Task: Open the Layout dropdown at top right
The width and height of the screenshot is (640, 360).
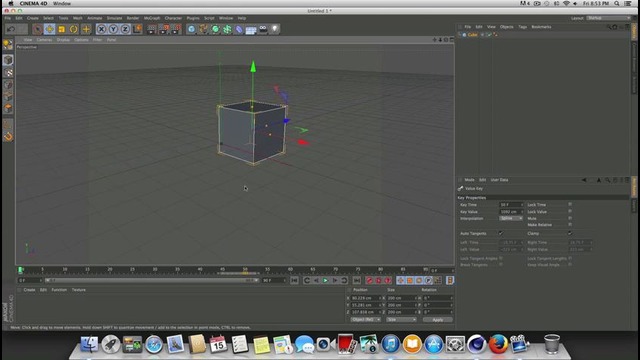Action: [609, 18]
